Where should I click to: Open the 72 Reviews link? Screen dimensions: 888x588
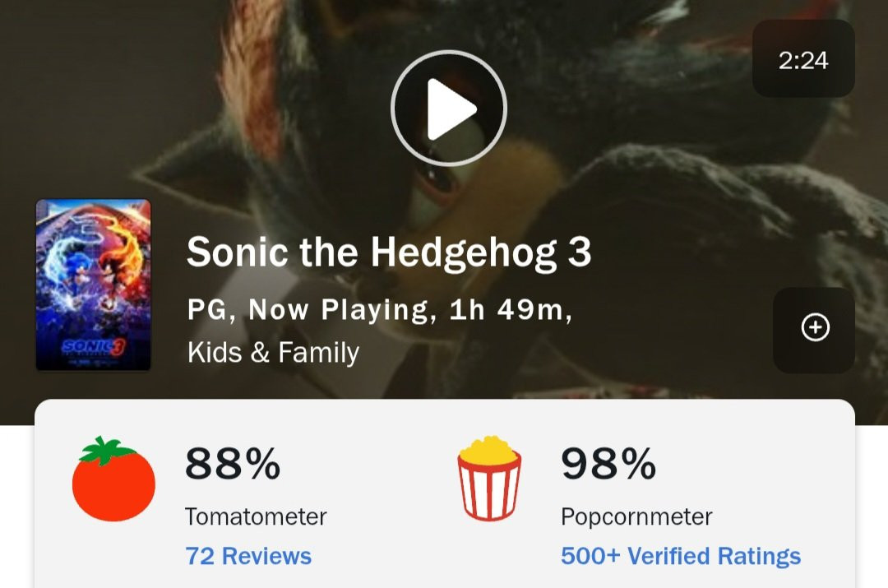(248, 556)
